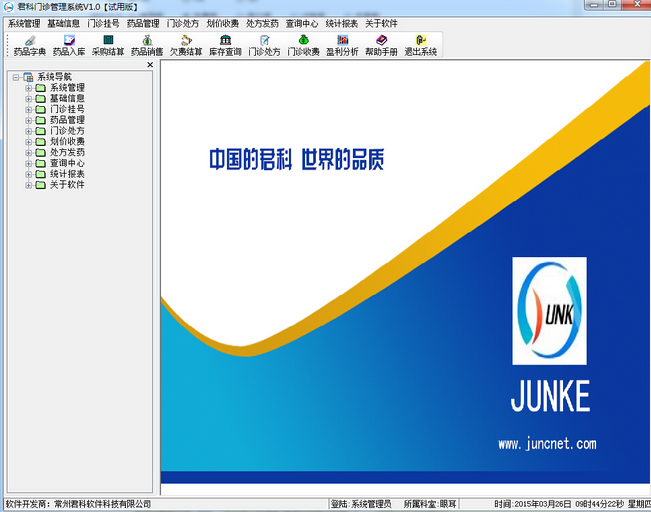Image resolution: width=651 pixels, height=512 pixels.
Task: Click the app icon in title bar
Action: tap(8, 7)
